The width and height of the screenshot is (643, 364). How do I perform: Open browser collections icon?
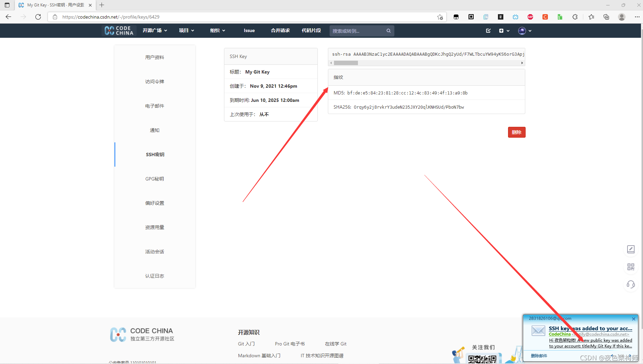(x=606, y=17)
